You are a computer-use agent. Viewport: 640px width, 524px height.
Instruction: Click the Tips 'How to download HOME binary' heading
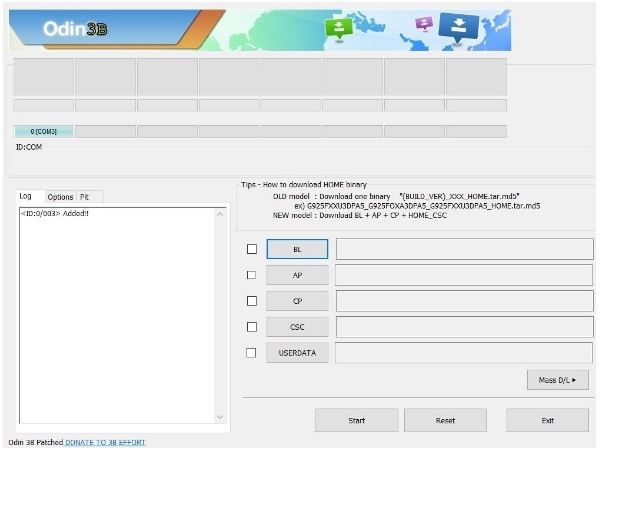coord(304,184)
